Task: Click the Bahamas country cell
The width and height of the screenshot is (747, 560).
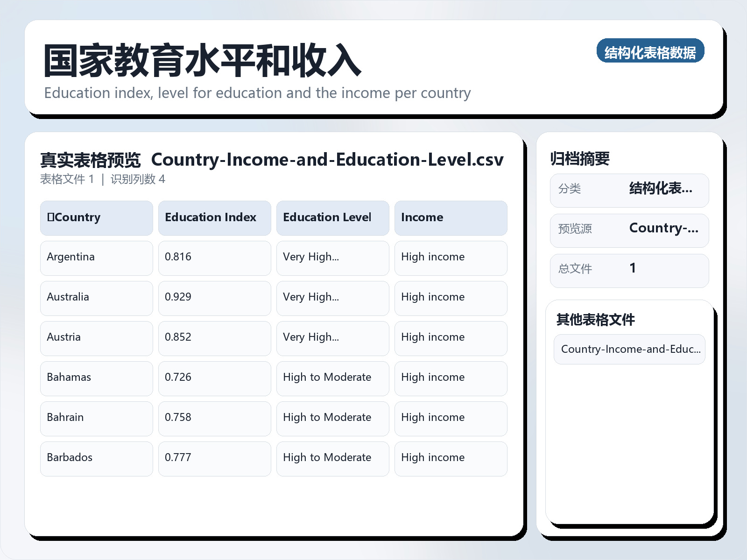Action: tap(96, 378)
